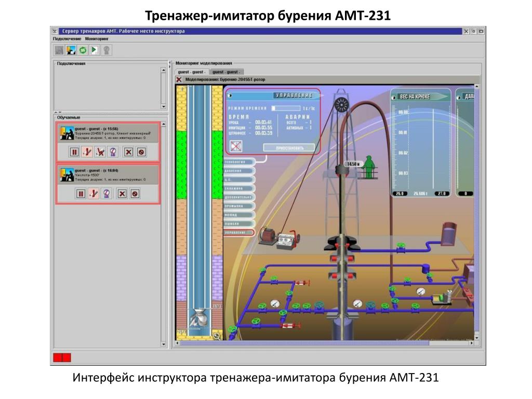The image size is (532, 399).
Task: Click the first red accident icon for Бурение-2045БТ-ротор
Action: (x=87, y=152)
